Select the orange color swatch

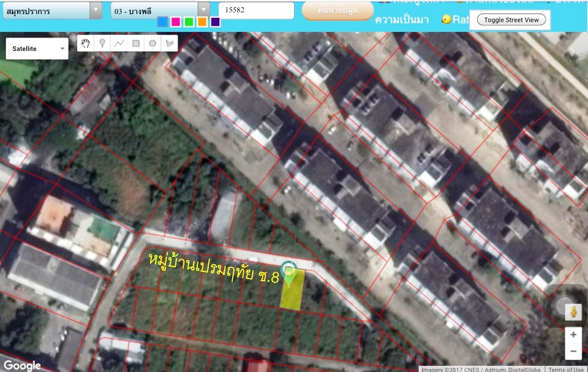[202, 22]
